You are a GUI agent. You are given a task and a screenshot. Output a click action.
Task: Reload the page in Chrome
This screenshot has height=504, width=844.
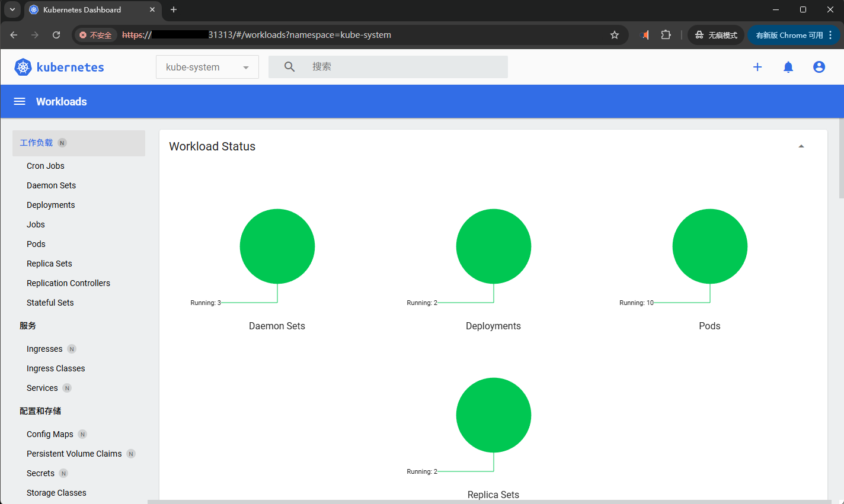point(56,35)
